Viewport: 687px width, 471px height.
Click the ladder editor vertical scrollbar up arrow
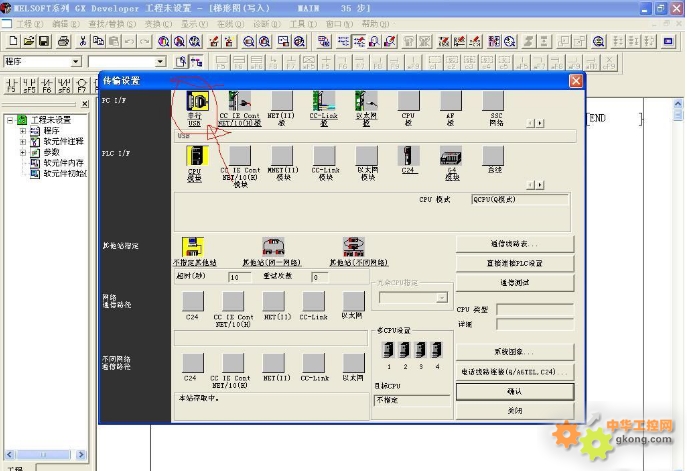[x=678, y=104]
